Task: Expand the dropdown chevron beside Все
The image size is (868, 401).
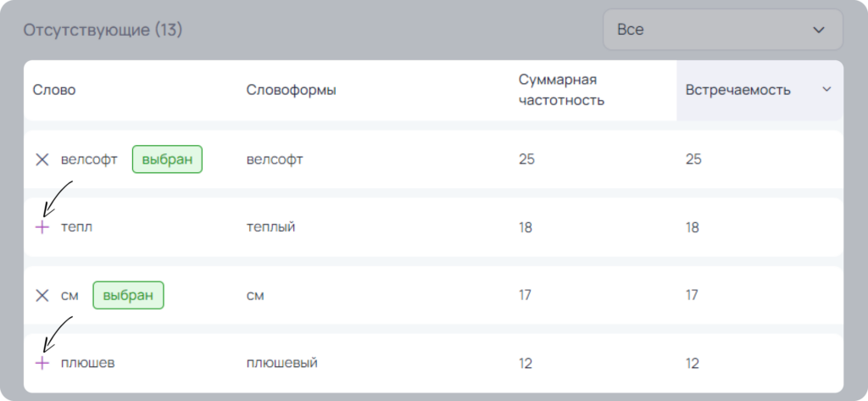Action: coord(819,30)
